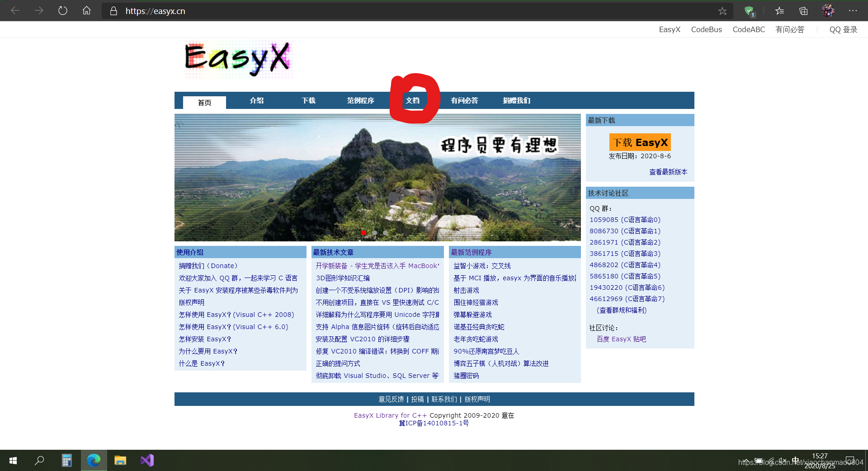Click the favorites star in the address bar

(x=723, y=10)
